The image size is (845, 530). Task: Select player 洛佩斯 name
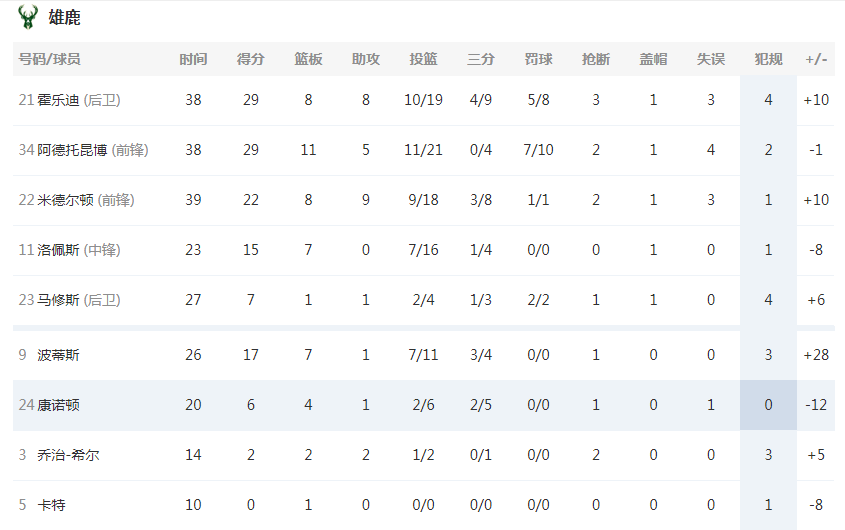tap(58, 250)
